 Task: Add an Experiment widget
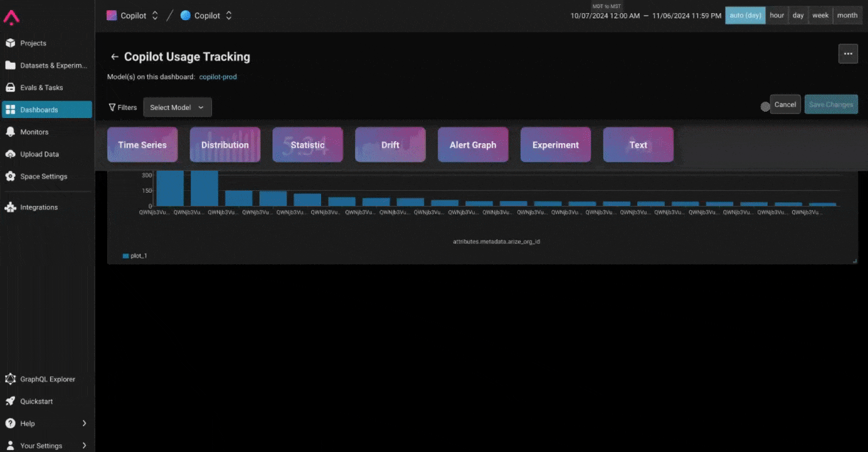556,145
